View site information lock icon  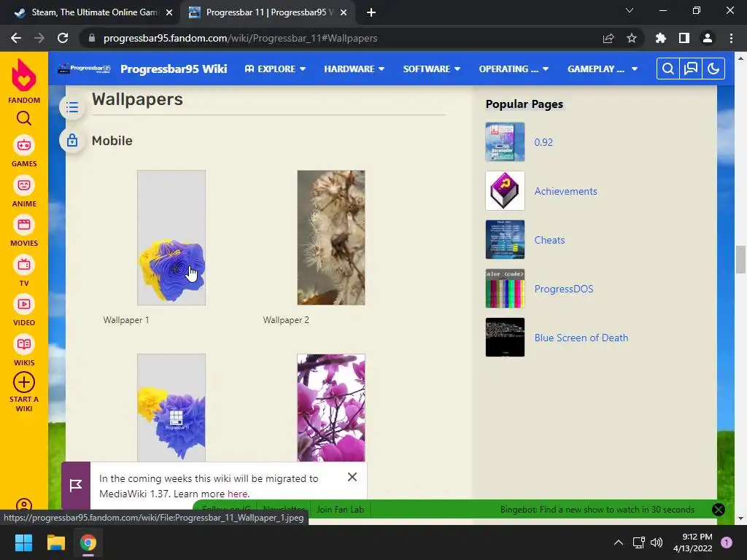tap(92, 38)
